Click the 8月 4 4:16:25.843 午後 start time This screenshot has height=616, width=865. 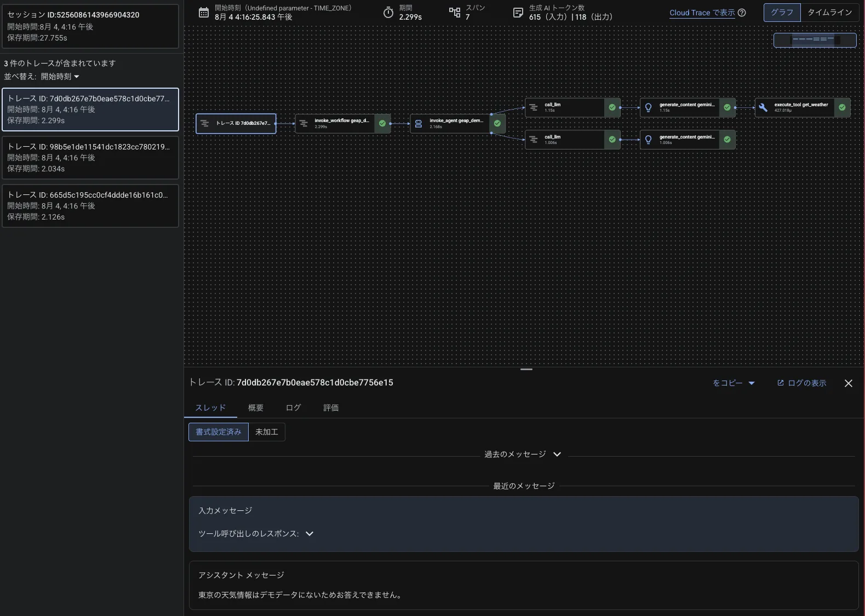[x=253, y=17]
